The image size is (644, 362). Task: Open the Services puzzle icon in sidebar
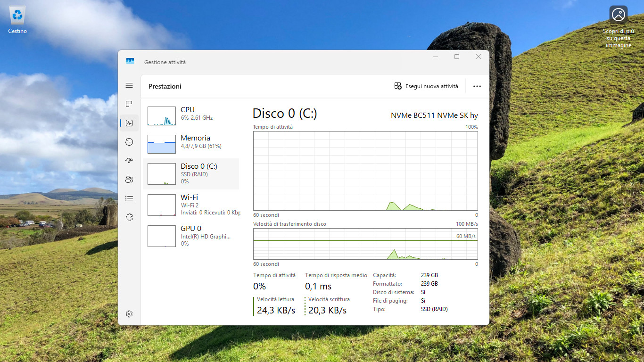(x=129, y=217)
